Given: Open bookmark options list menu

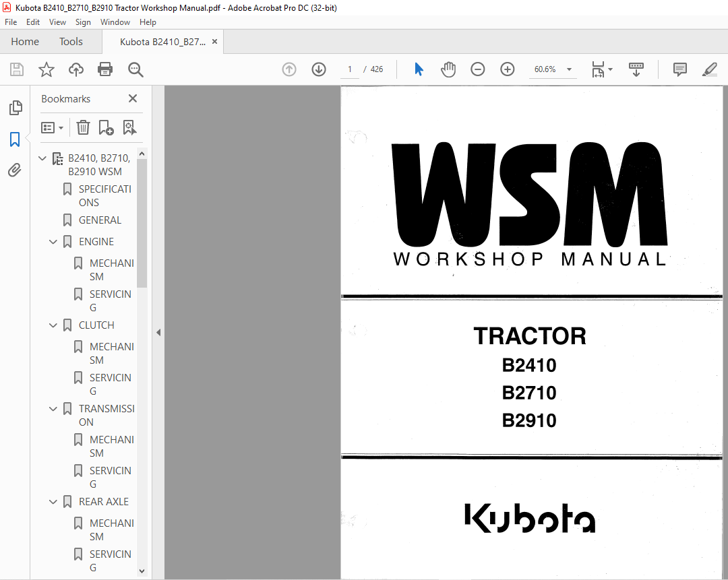Looking at the screenshot, I should click(x=52, y=127).
